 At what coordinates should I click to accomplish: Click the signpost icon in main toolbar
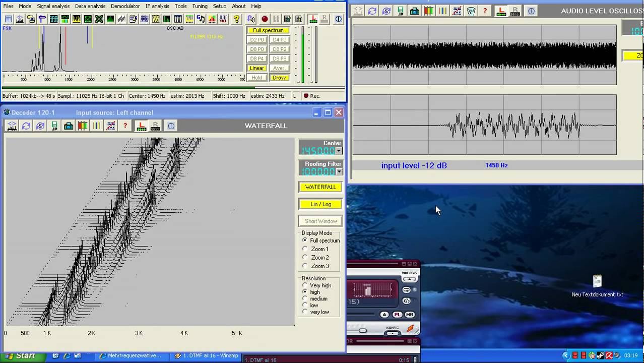click(x=42, y=19)
